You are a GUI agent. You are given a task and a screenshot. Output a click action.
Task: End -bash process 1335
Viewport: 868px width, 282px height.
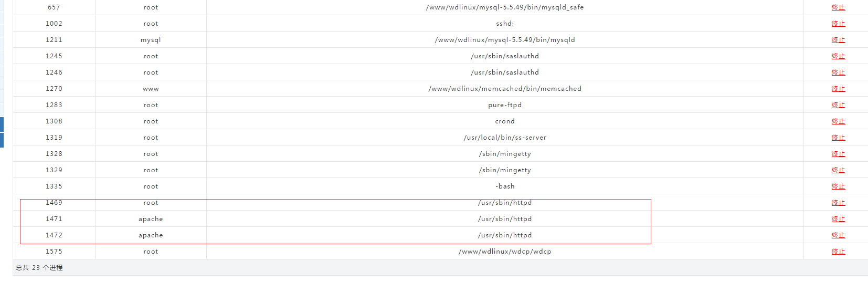click(838, 186)
